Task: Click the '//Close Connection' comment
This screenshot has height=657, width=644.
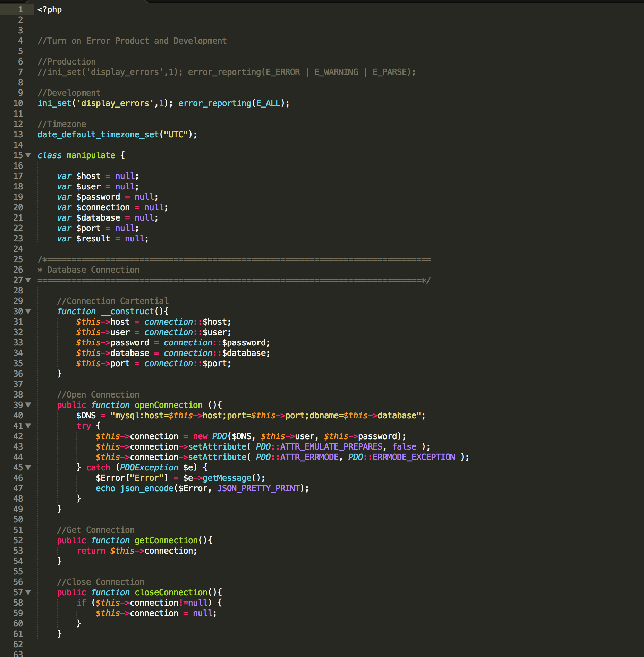Action: coord(101,582)
